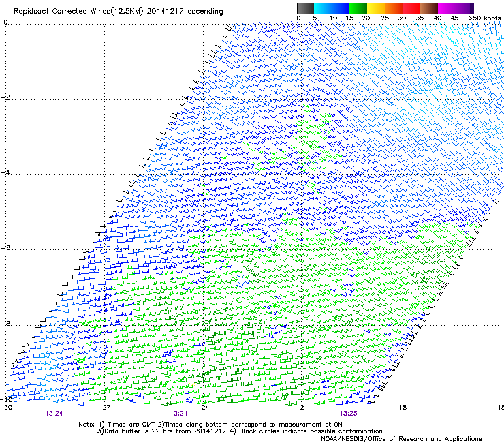Click the longitude label -24
Viewport: 504px width, 443px height.
[203, 408]
